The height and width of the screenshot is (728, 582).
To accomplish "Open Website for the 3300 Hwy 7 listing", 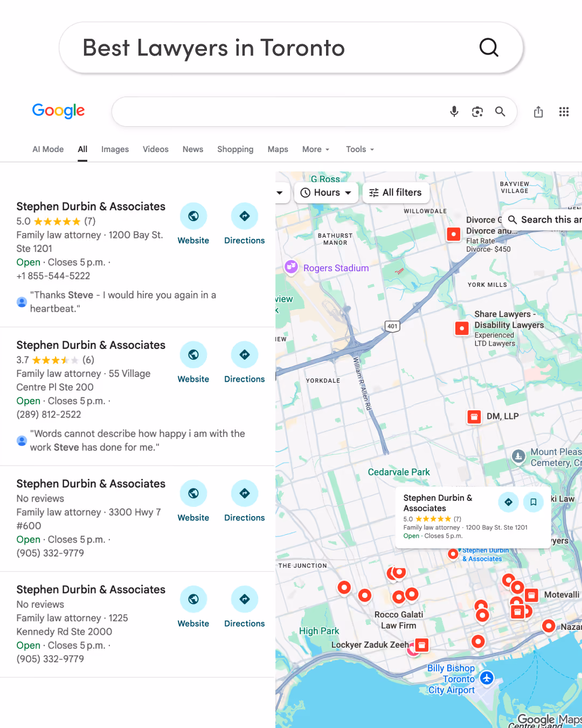I will click(x=193, y=502).
